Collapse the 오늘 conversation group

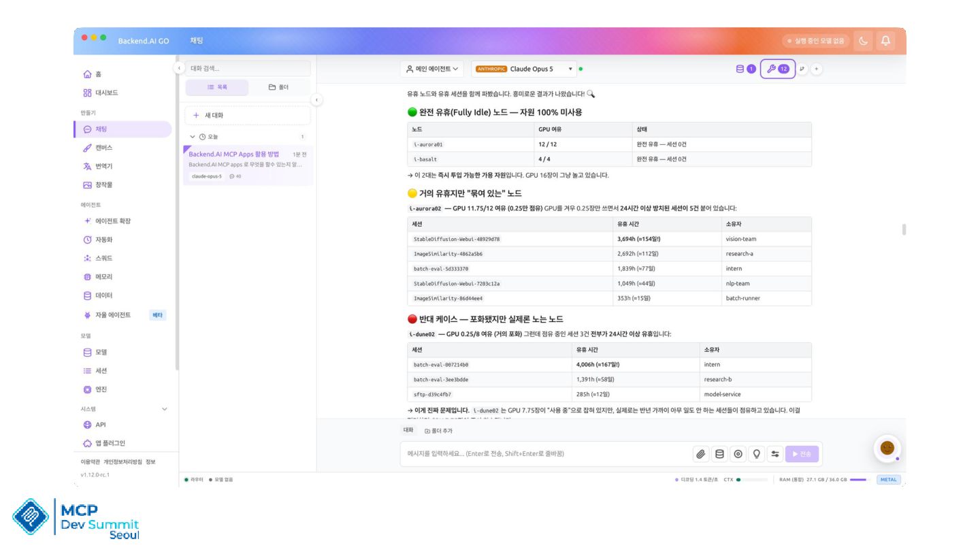pyautogui.click(x=193, y=137)
